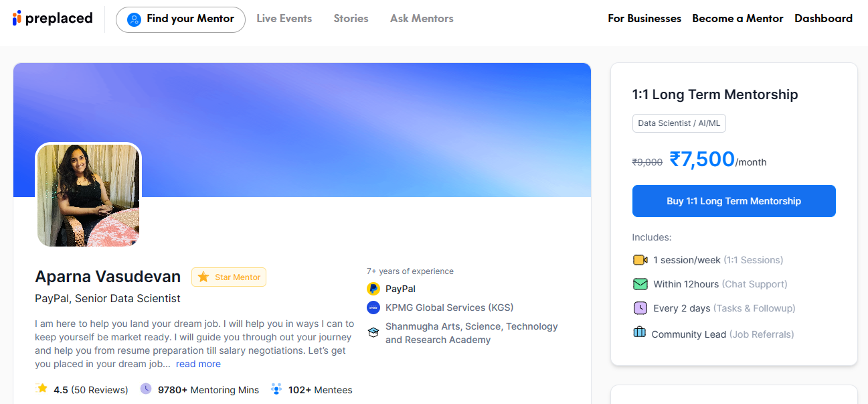Click Within 12hours (Chat Support) text

[720, 284]
